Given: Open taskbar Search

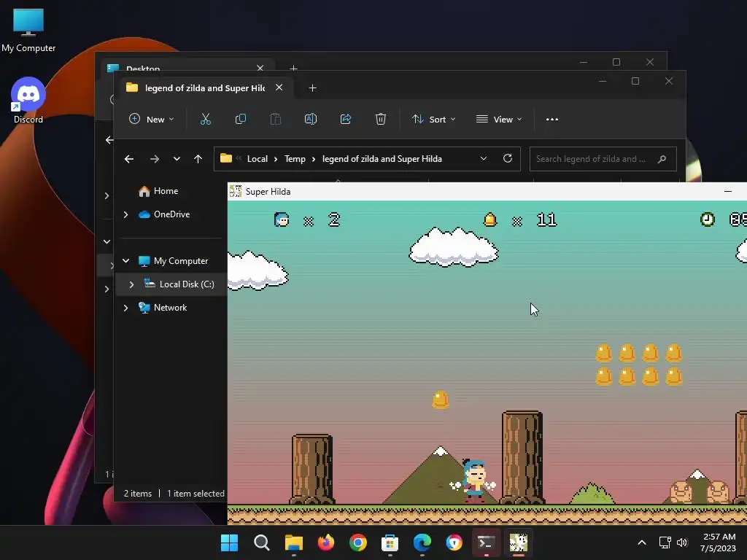Looking at the screenshot, I should click(x=262, y=542).
